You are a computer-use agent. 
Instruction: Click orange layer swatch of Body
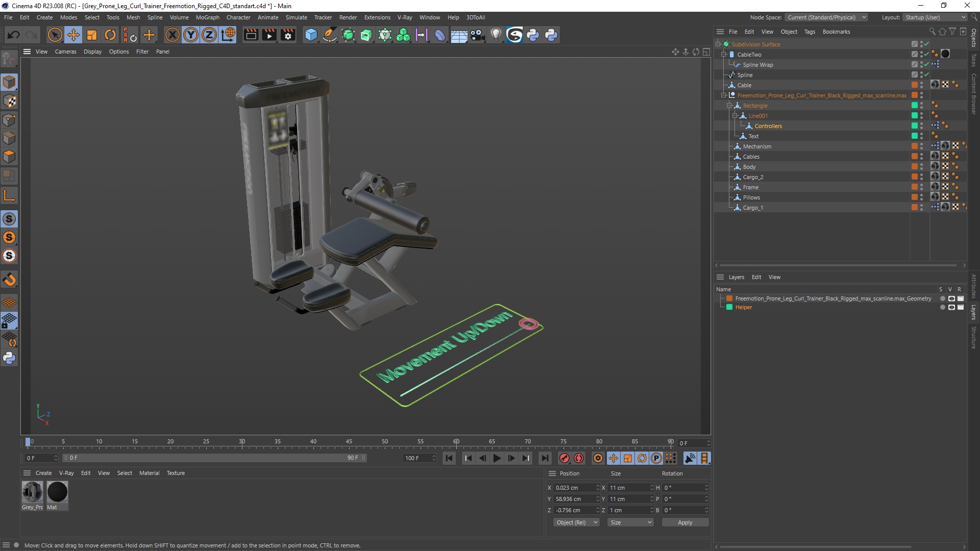coord(915,167)
